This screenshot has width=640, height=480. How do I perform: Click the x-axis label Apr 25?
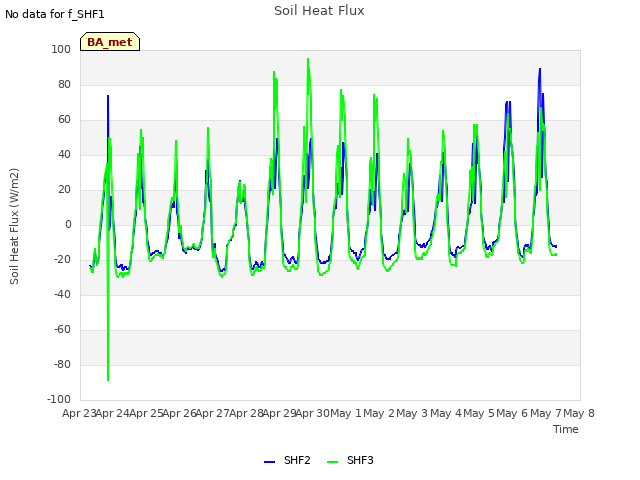pos(146,413)
